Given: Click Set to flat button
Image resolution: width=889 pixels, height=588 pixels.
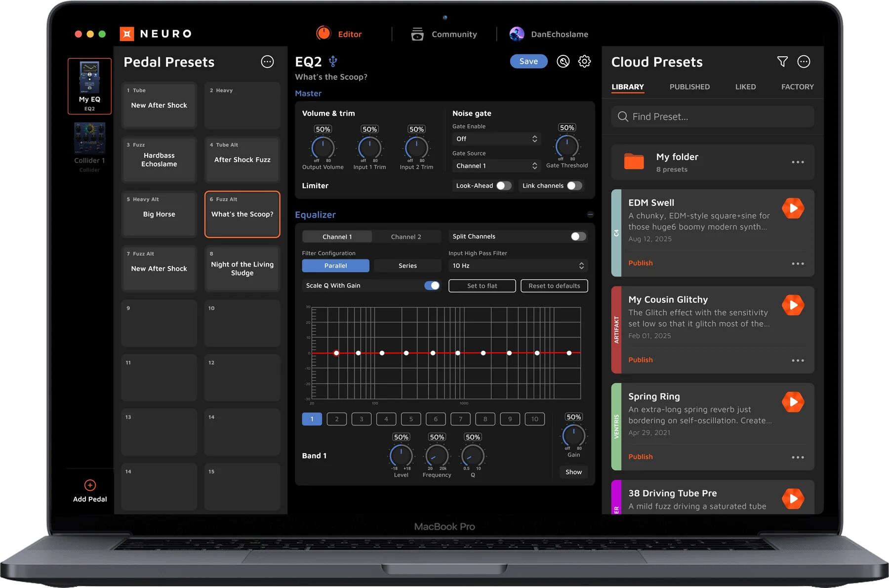Looking at the screenshot, I should coord(482,286).
